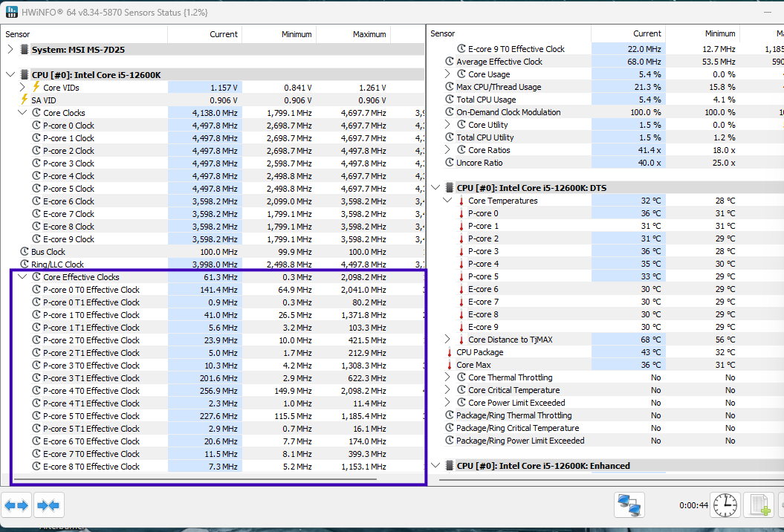Click the clock icon of Average Effective Clock
Viewport: 784px width, 532px height.
pyautogui.click(x=449, y=62)
